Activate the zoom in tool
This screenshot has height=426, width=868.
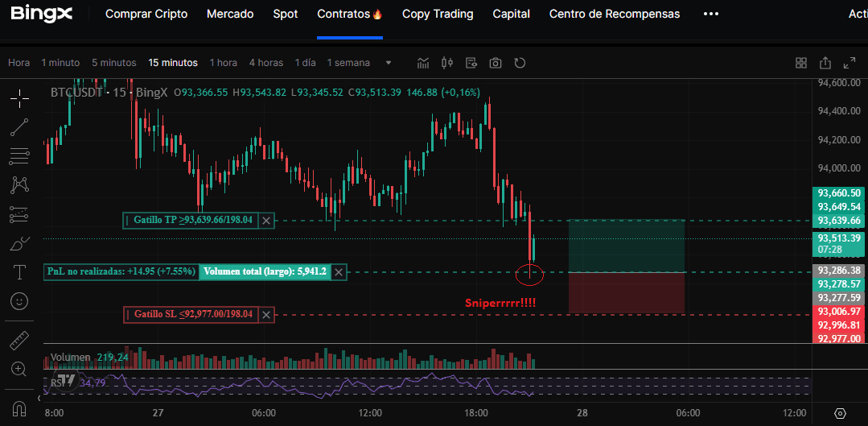pos(19,369)
